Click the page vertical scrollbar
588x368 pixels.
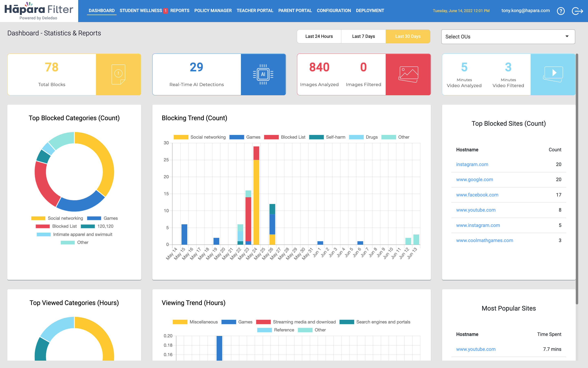[577, 179]
